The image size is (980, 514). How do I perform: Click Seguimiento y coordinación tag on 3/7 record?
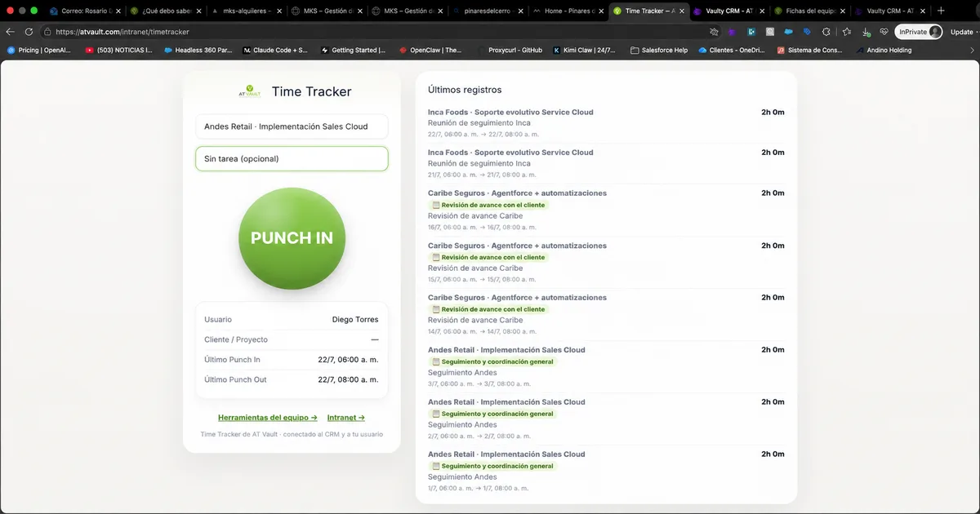coord(492,361)
